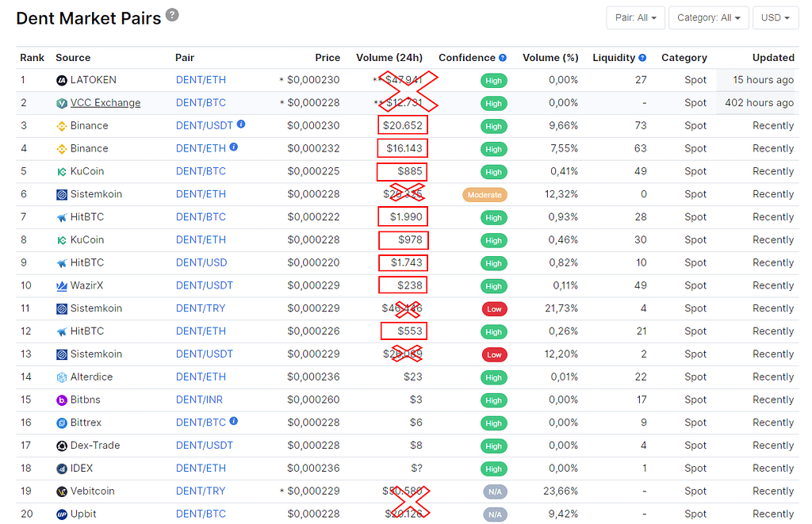Click the 23,66% volume share for Vebitcoin
Image resolution: width=812 pixels, height=524 pixels.
[x=561, y=491]
